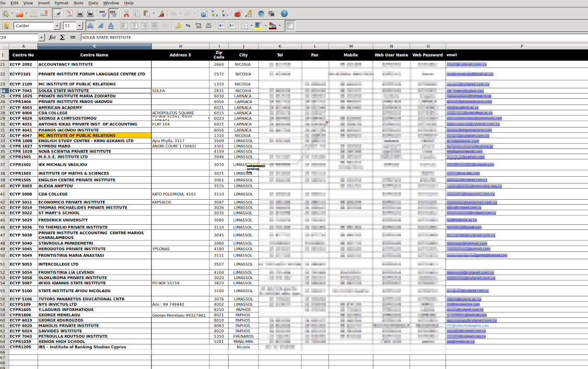Sort ascending using the A-Z icon
The height and width of the screenshot is (369, 588).
coord(214,14)
